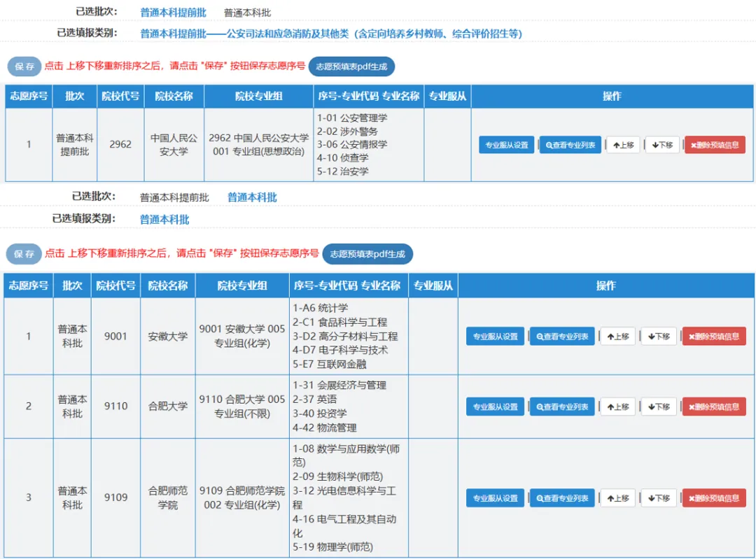
Task: Select the 公安司法和应急消防及其他类 category link
Action: point(330,34)
